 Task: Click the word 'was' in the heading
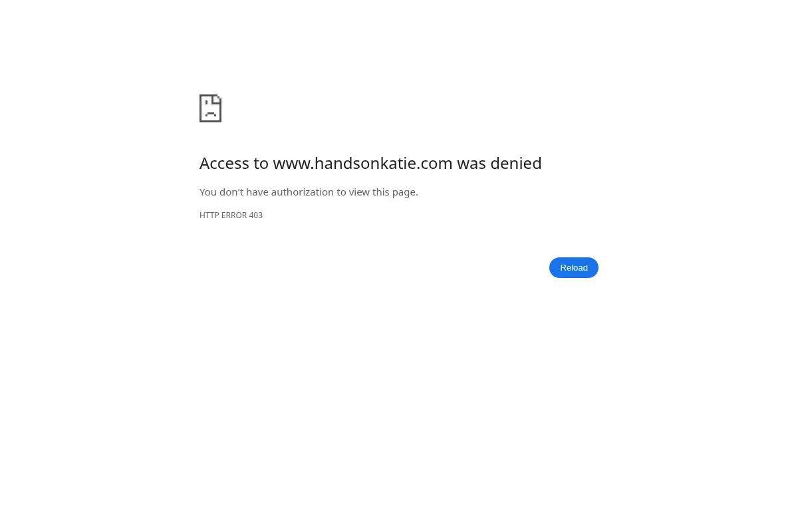coord(471,163)
